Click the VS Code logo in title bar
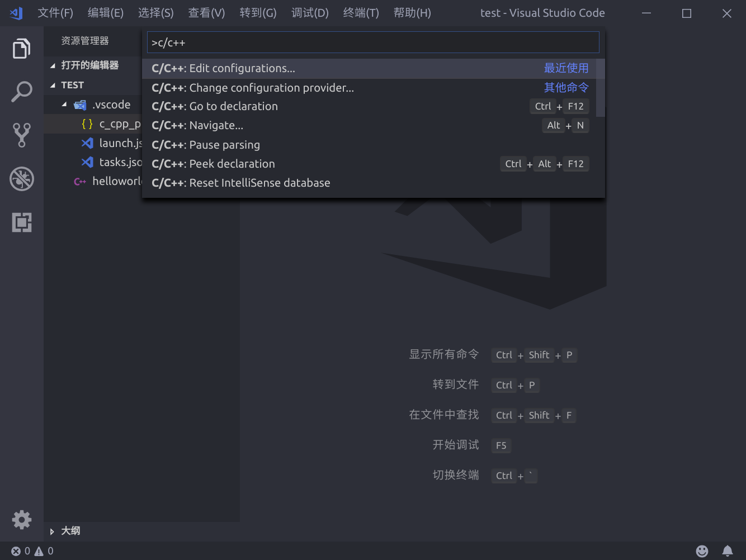This screenshot has width=746, height=560. (x=16, y=13)
